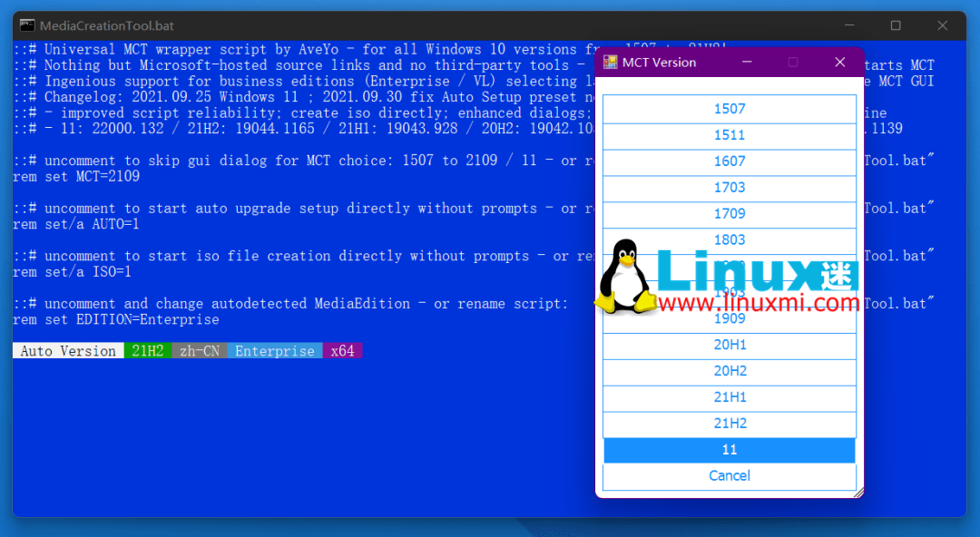
Task: Close the MCT Version dialog
Action: point(840,62)
